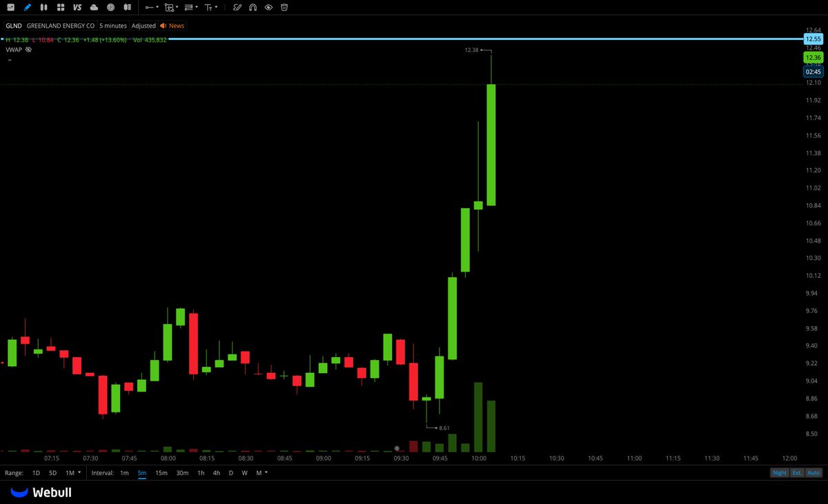Expand the text tool dropdown
Screen dimensions: 828x504
(216, 8)
